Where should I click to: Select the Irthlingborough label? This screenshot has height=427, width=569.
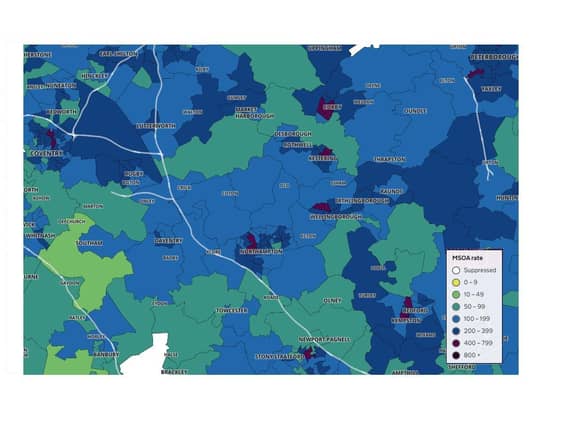pyautogui.click(x=362, y=201)
